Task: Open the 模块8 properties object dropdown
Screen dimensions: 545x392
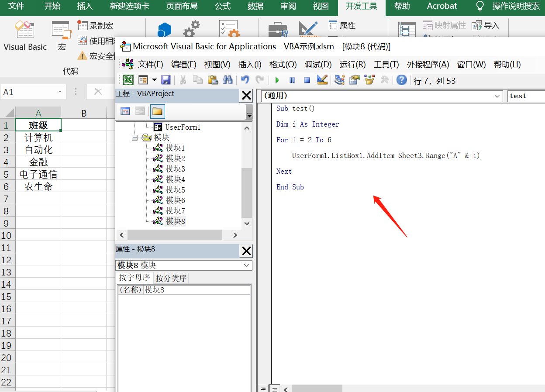Action: (x=247, y=265)
